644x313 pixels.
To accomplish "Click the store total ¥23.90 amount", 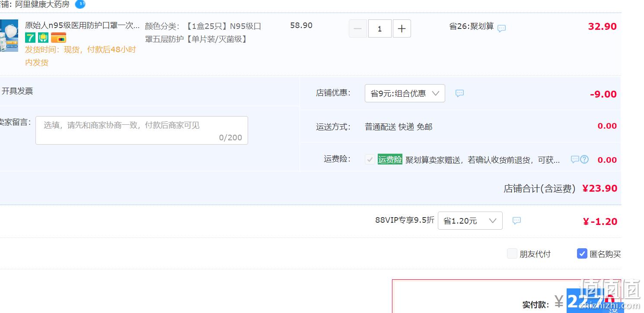I will coord(600,188).
